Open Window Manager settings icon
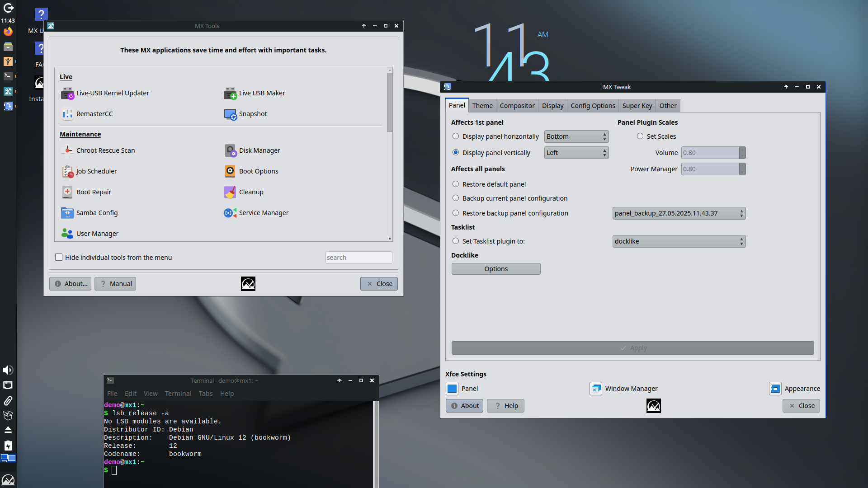The height and width of the screenshot is (488, 868). coord(595,389)
